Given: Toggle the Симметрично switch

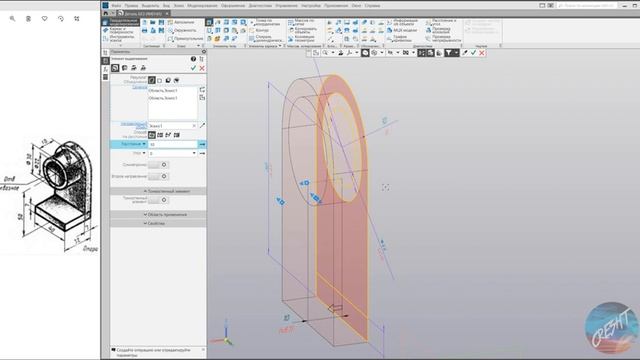Looking at the screenshot, I should [158, 165].
